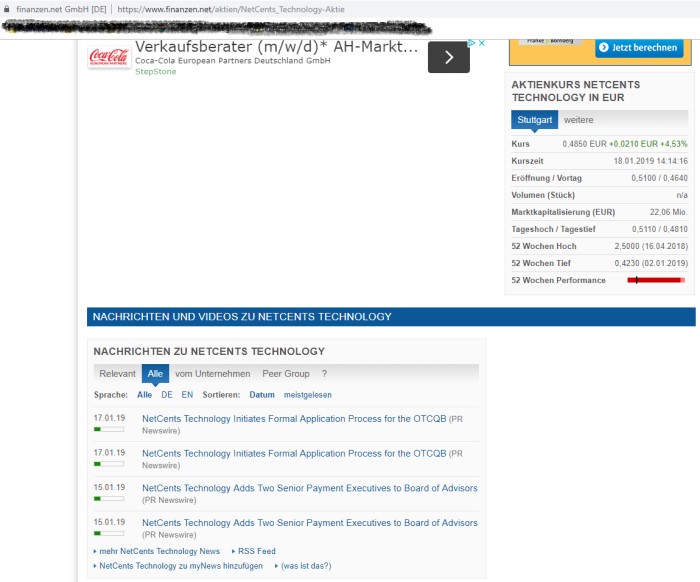Switch to the Relevant news tab
The height and width of the screenshot is (582, 700).
(x=117, y=374)
